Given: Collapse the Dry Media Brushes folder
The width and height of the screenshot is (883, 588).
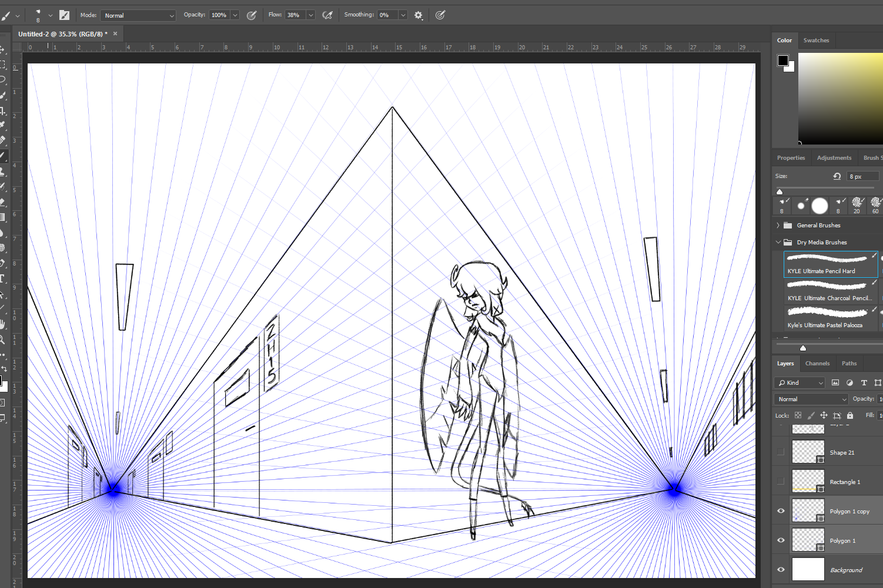Looking at the screenshot, I should [x=778, y=242].
